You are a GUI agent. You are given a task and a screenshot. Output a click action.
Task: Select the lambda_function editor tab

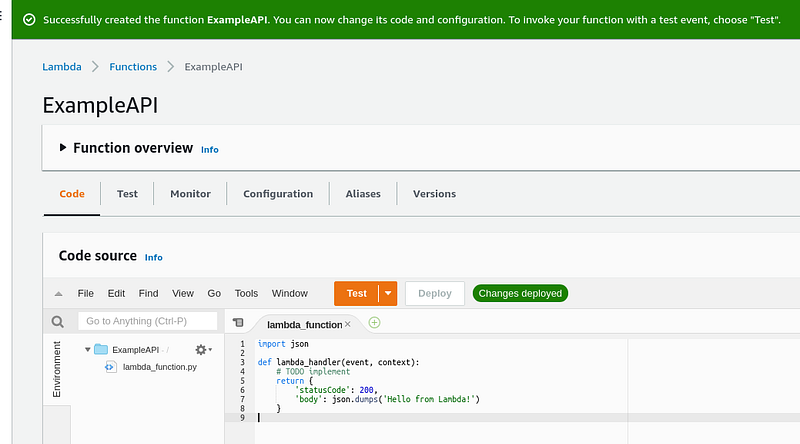coord(305,325)
